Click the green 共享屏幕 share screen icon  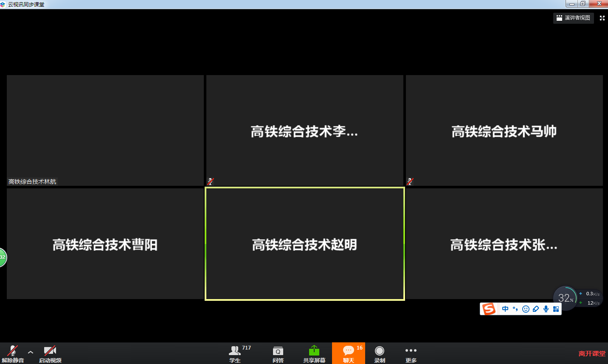click(314, 351)
